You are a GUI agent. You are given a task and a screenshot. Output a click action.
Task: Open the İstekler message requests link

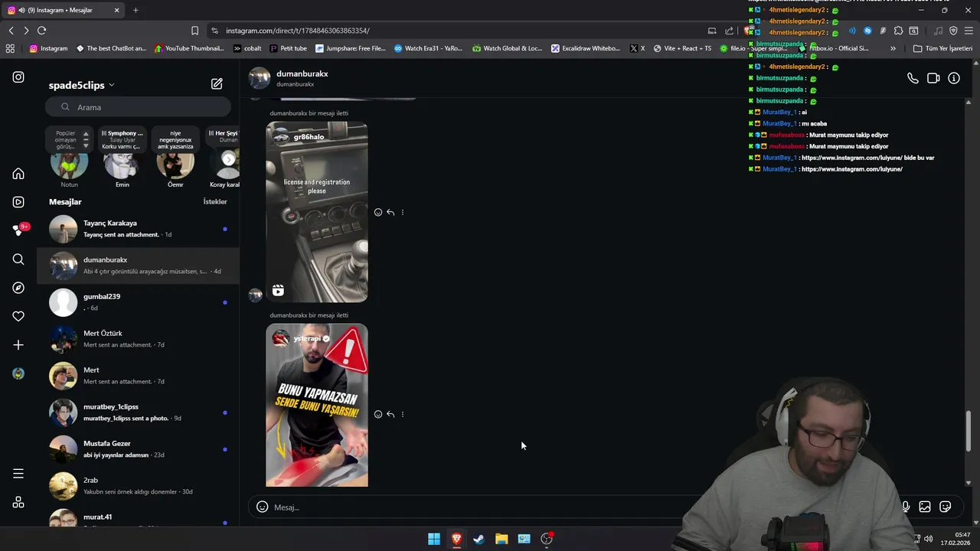click(x=215, y=202)
